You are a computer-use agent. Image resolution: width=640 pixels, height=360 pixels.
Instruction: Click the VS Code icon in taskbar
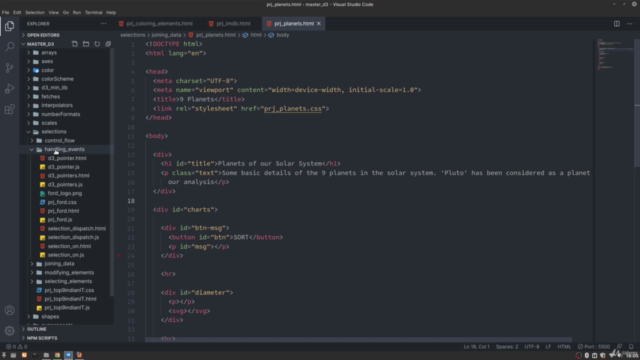point(68,355)
